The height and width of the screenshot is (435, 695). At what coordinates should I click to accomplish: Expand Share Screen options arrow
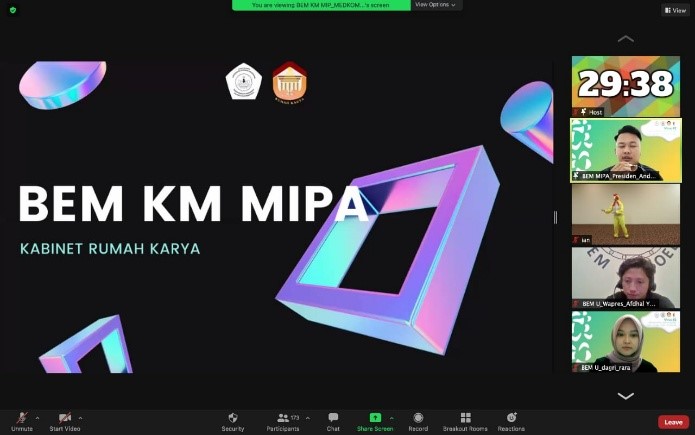(x=391, y=418)
